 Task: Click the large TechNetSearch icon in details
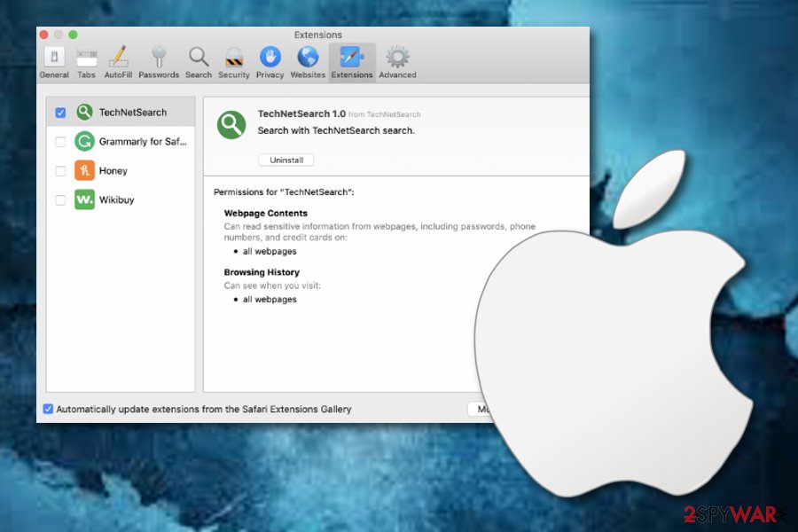pos(231,125)
